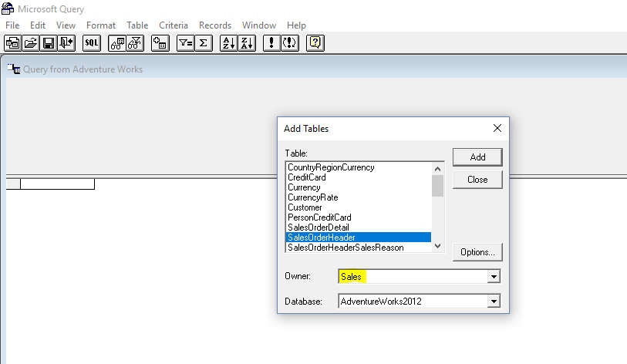Open the Edit menu
Viewport: 627px width, 364px height.
(x=38, y=25)
